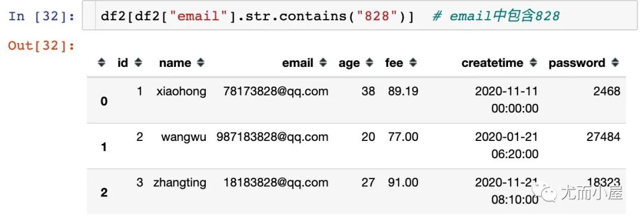644x221 pixels.
Task: Click the wangwu name cell
Action: pyautogui.click(x=184, y=137)
